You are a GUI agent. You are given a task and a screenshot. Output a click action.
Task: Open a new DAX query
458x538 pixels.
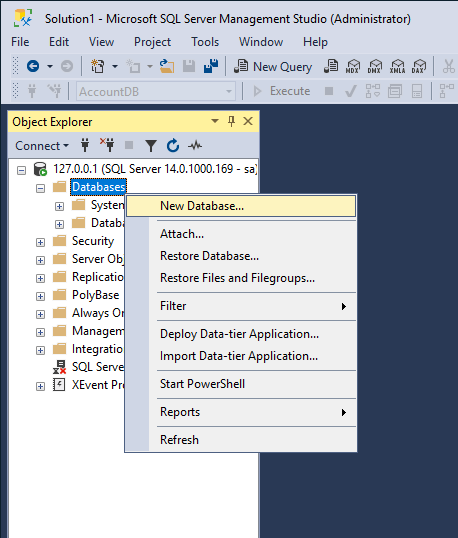(419, 66)
